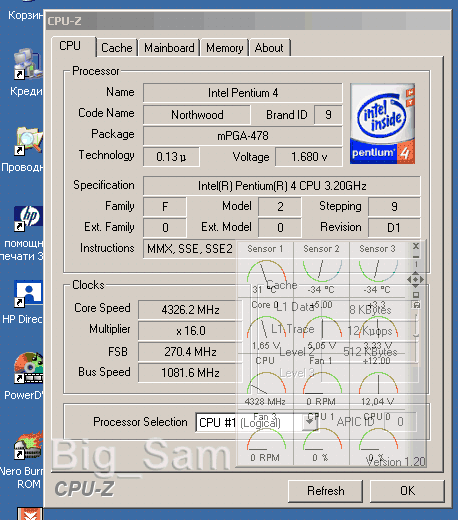This screenshot has width=458, height=520.
Task: Open the Кредит desktop shortcut
Action: 27,72
